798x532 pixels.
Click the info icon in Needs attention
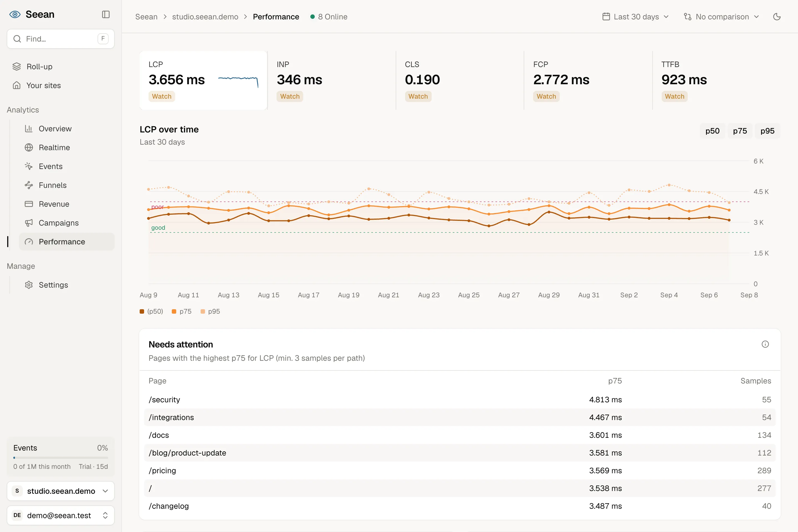point(765,344)
